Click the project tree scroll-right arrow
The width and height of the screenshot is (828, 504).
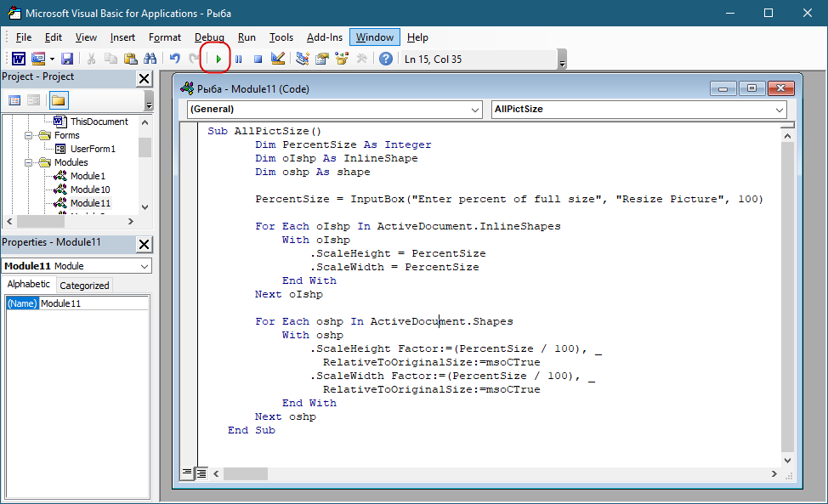tap(131, 222)
